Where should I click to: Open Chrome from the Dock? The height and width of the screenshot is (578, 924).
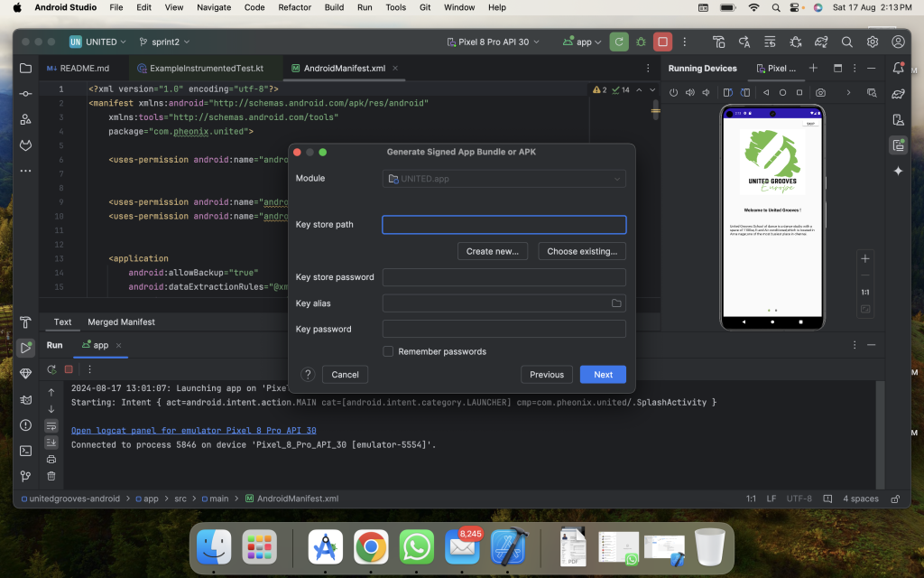tap(371, 546)
